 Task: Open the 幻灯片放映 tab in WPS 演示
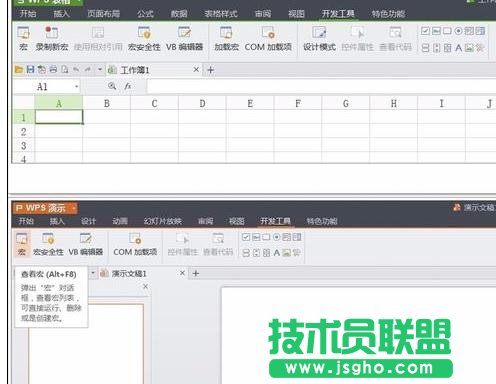[x=163, y=221]
